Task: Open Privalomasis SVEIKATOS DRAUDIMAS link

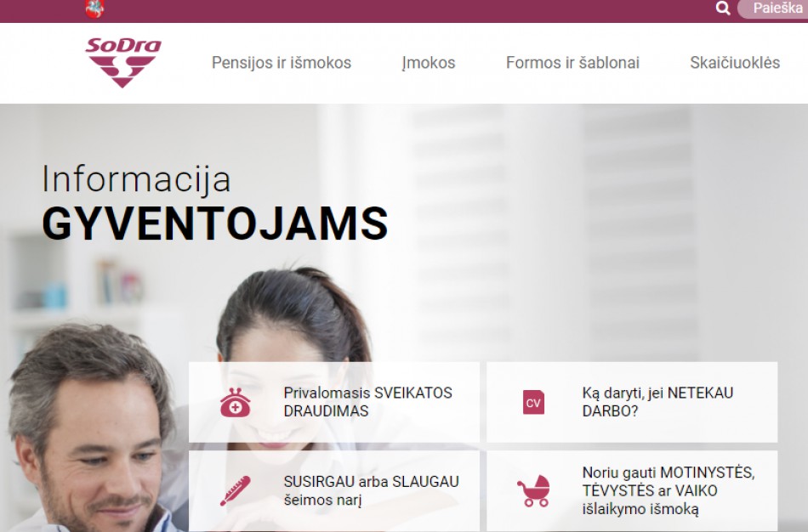Action: [368, 402]
